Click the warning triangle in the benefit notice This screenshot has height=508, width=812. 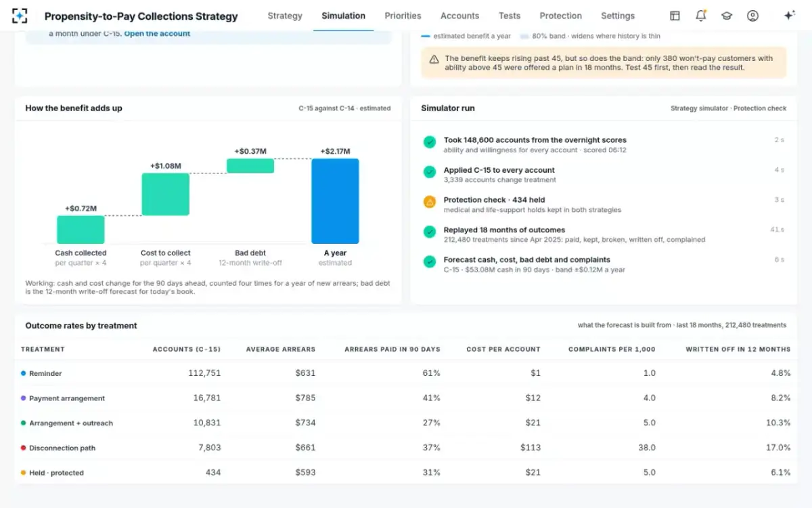click(x=434, y=59)
